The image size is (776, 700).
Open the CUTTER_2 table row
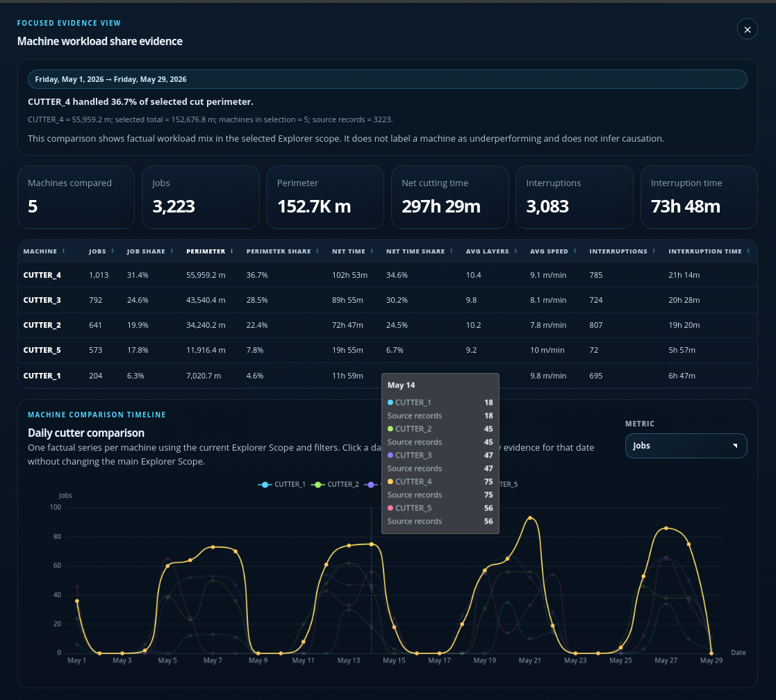[387, 325]
